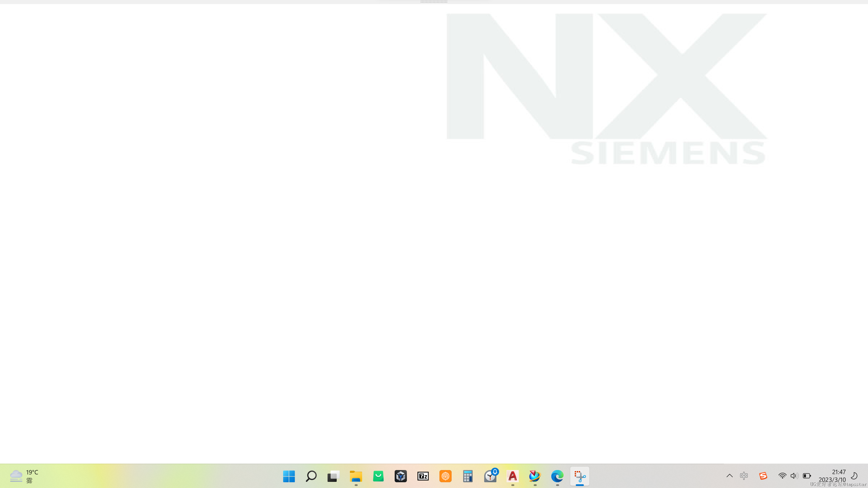Switch to the AutoCAD taskbar icon
This screenshot has height=488, width=868.
tap(513, 476)
